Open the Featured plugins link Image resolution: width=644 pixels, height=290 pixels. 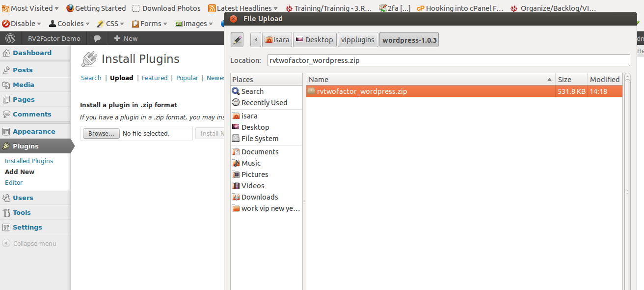155,78
